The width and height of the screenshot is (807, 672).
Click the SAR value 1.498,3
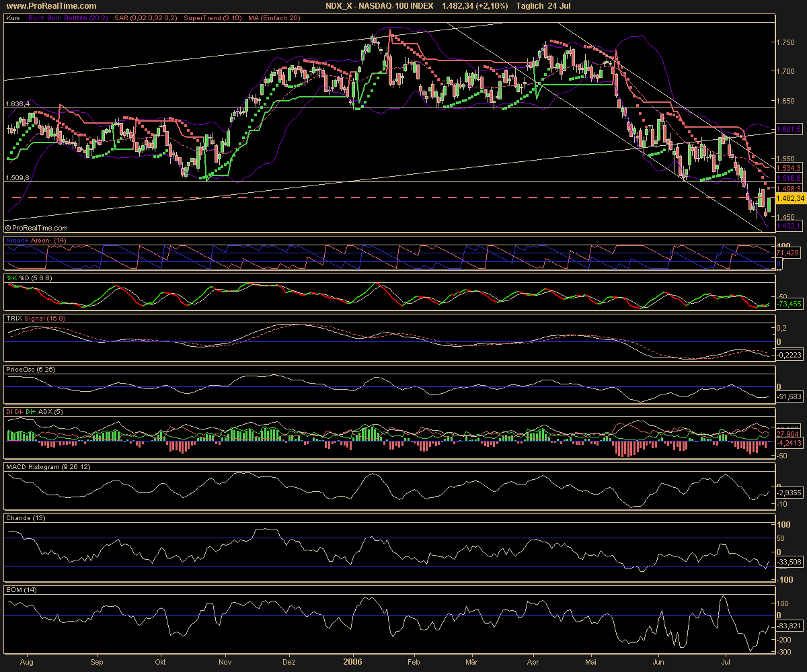point(790,189)
